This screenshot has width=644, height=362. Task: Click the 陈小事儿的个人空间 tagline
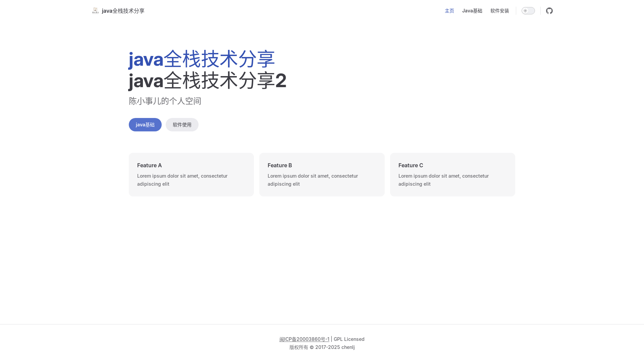click(x=165, y=101)
